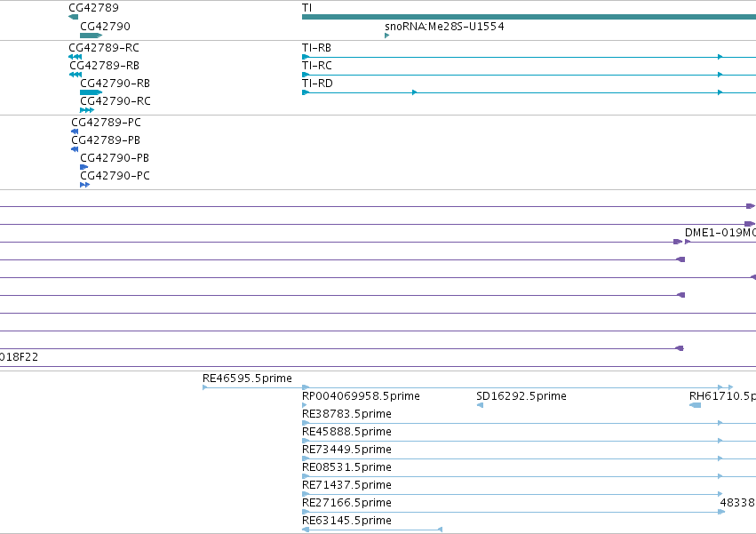756x534 pixels.
Task: Click the Tl-RC transcript label
Action: (317, 66)
